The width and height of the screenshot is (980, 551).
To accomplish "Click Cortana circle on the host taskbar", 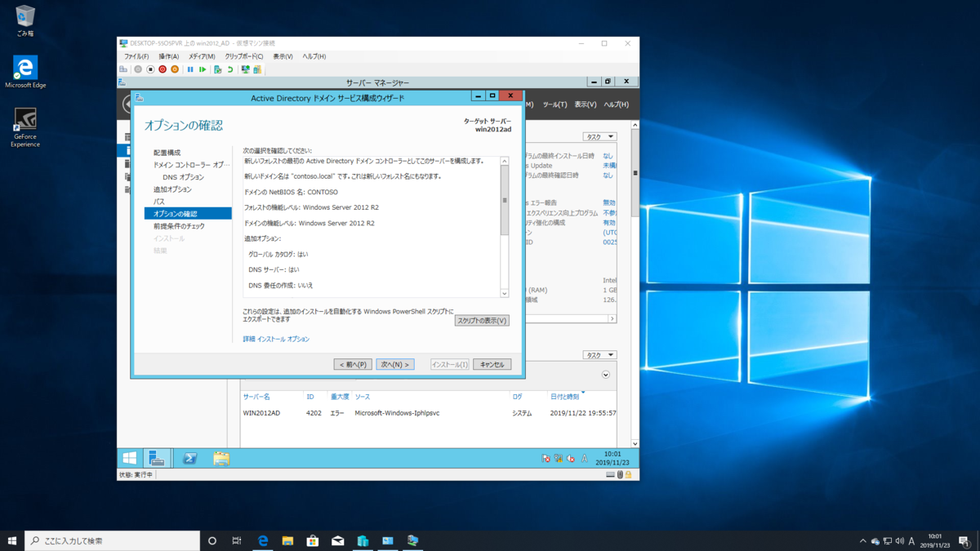I will click(x=212, y=540).
